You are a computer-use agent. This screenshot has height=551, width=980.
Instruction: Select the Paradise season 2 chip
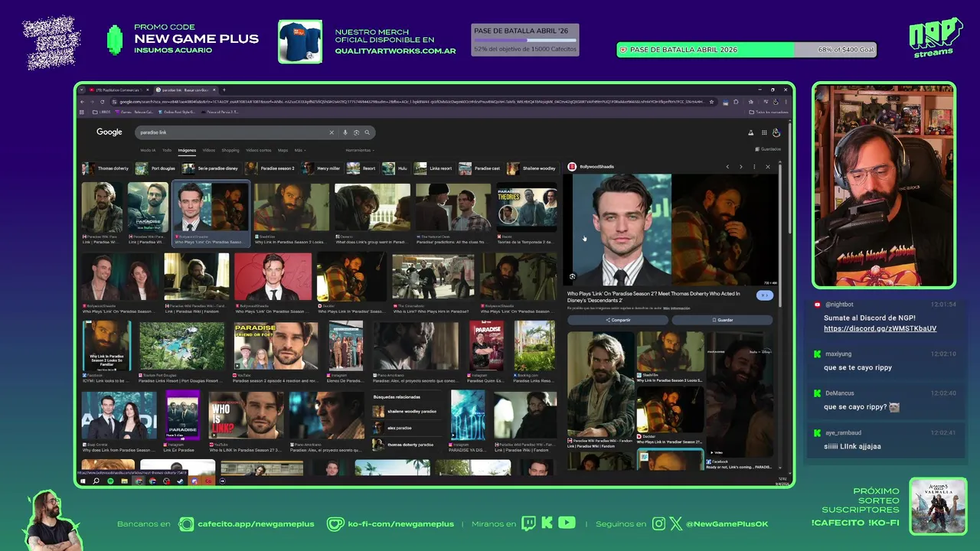click(x=269, y=168)
